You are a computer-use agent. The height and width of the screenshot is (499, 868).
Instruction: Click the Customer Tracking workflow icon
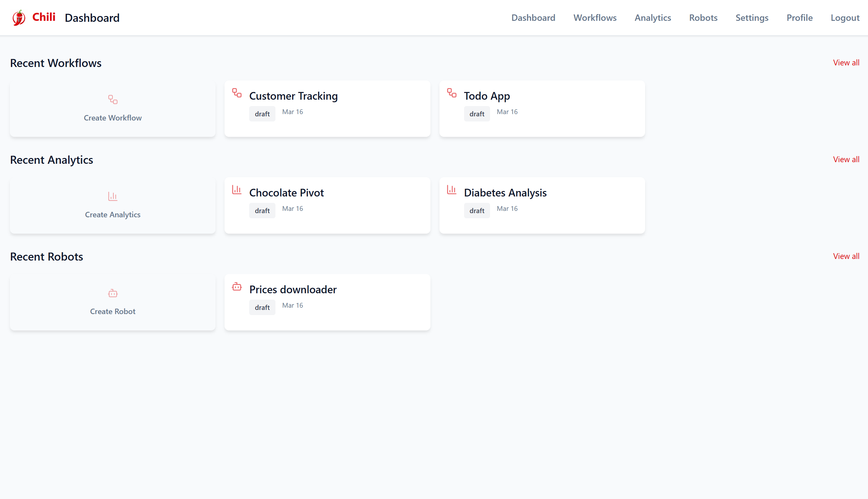coord(237,93)
